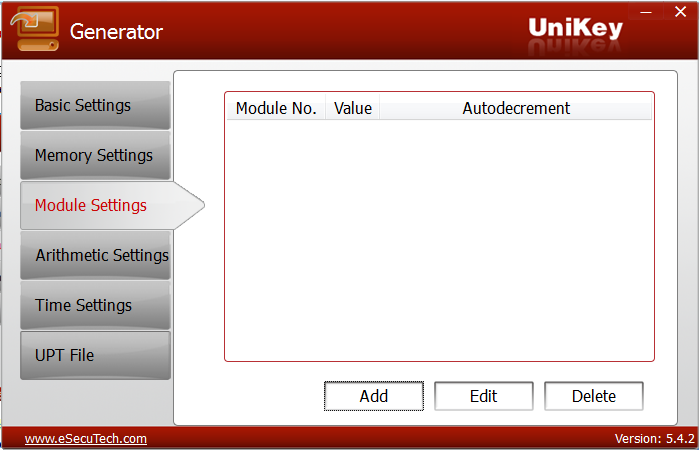Switch to Memory Settings

95,155
